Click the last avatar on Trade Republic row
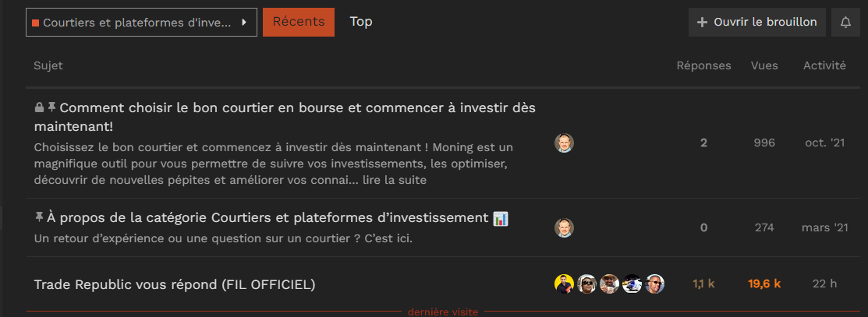 pyautogui.click(x=654, y=284)
